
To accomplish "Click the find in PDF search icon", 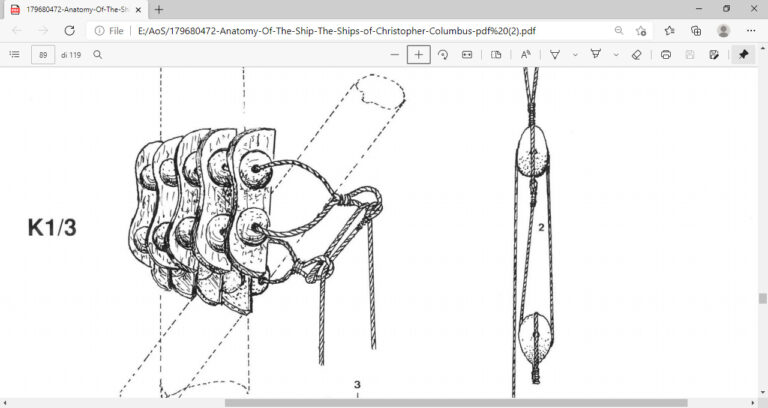I will coord(97,54).
